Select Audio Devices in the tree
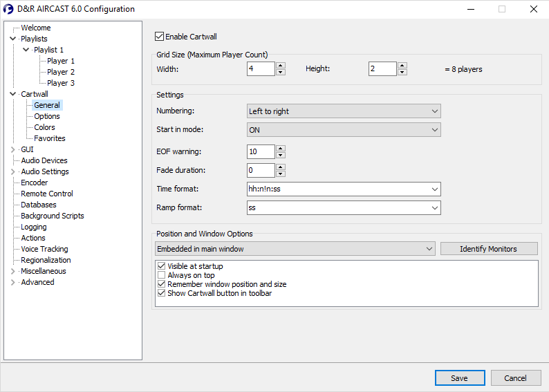Viewport: 549px width, 392px height. point(44,160)
